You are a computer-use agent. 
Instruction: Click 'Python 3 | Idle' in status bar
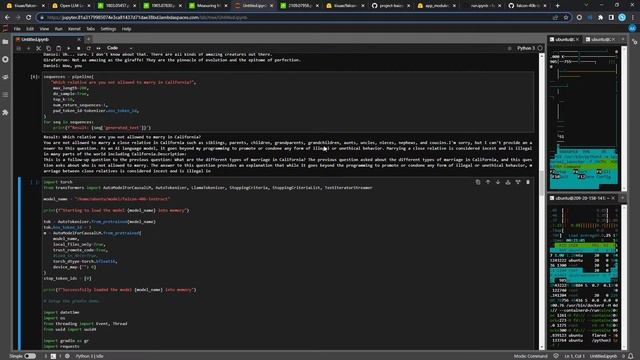(x=89, y=356)
